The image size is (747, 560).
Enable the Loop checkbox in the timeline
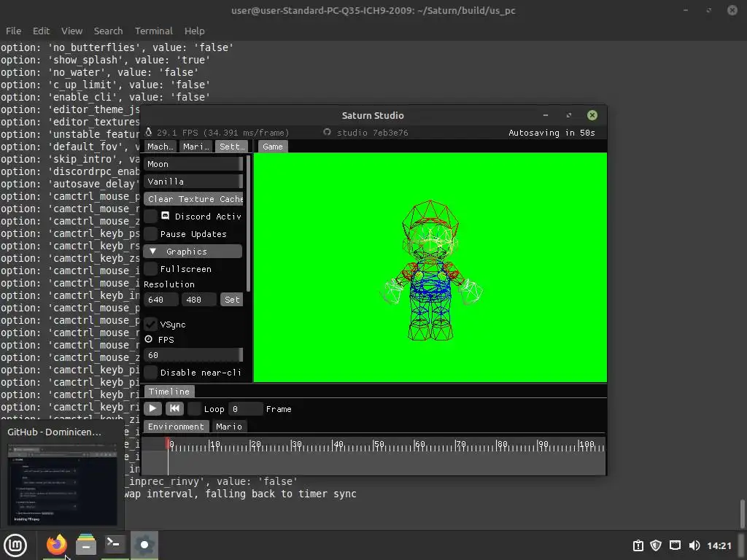point(194,408)
